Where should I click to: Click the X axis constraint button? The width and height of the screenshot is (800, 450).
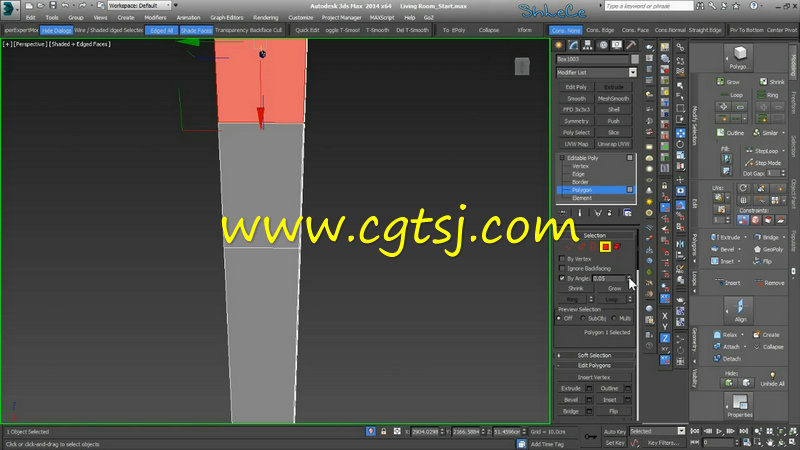point(665,316)
